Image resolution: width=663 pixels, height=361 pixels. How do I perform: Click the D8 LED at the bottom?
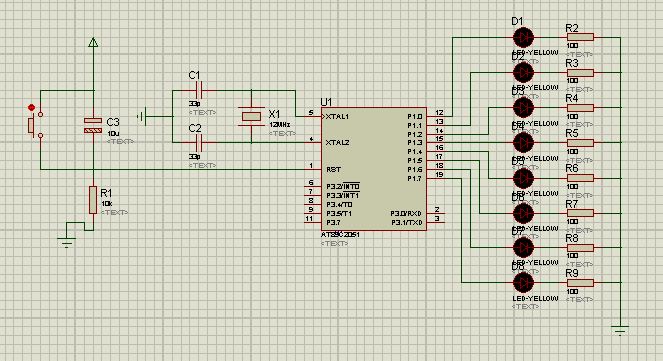pyautogui.click(x=523, y=282)
